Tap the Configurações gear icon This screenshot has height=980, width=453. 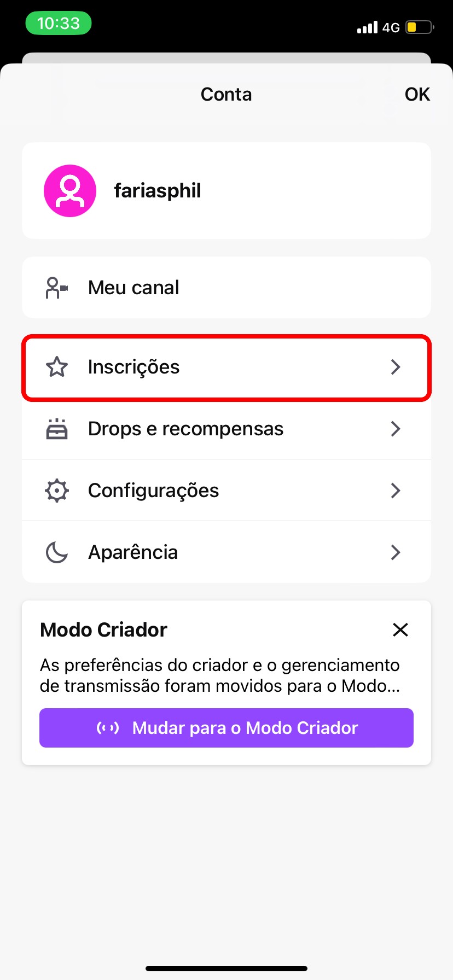click(x=57, y=491)
